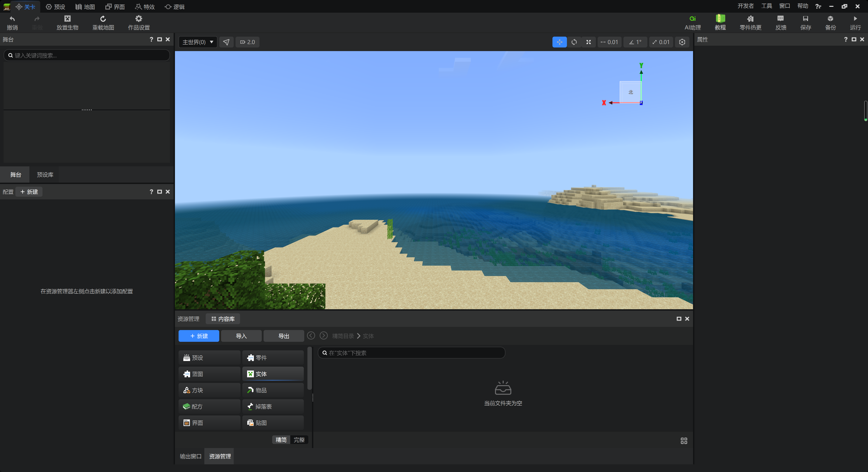Toggle the move gizmo tool
The image size is (868, 472).
point(559,42)
